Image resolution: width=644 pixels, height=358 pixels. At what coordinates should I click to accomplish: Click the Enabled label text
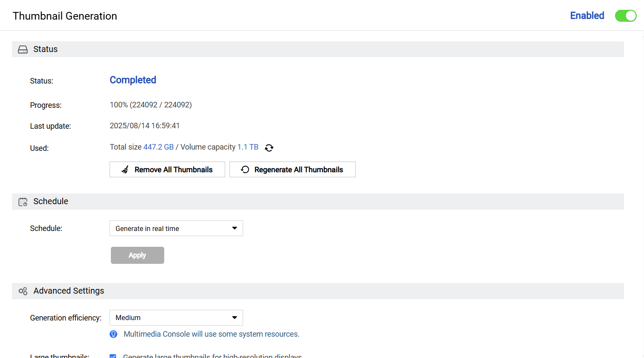point(587,16)
